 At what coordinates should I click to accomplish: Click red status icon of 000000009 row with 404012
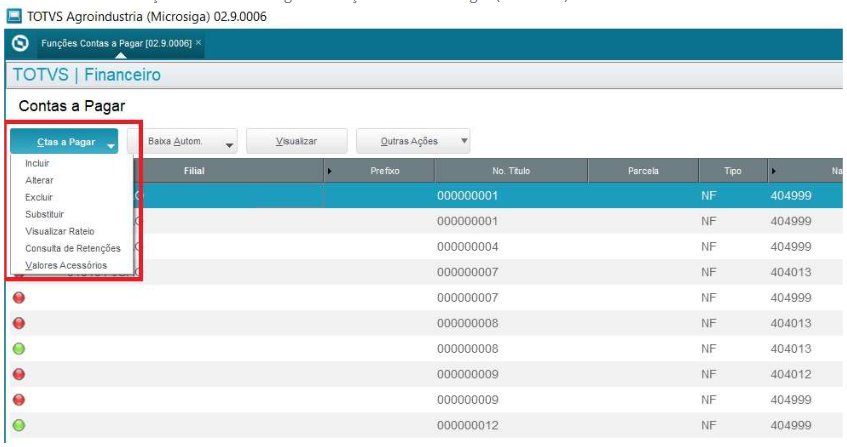19,374
